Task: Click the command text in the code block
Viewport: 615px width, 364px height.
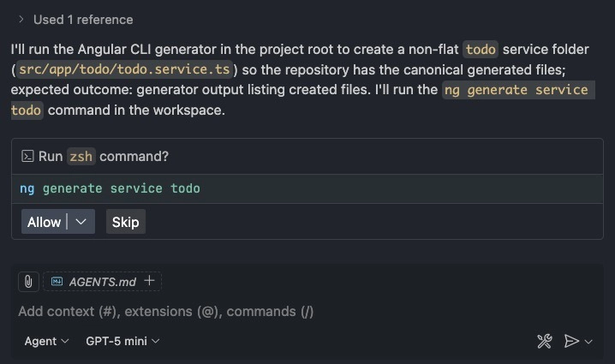Action: [110, 188]
